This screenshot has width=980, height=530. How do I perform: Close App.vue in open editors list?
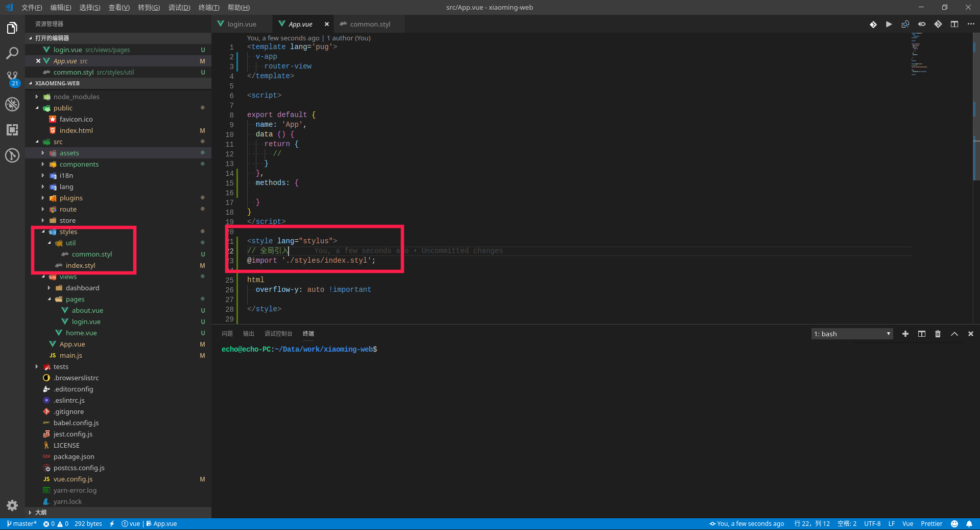(x=38, y=61)
